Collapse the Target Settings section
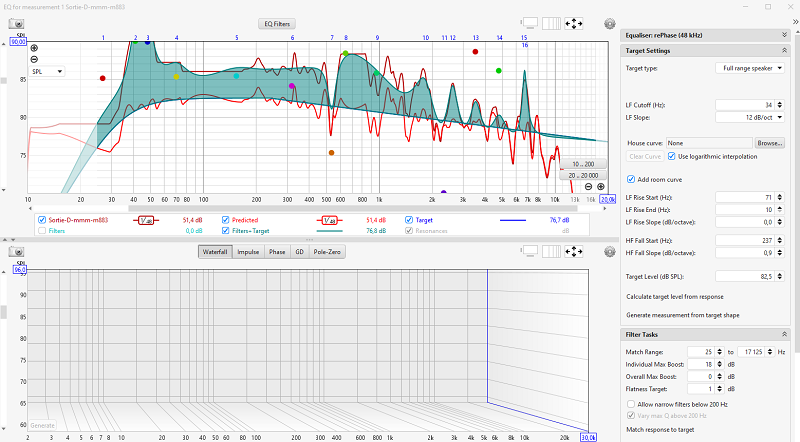This screenshot has height=442, width=800. (784, 51)
